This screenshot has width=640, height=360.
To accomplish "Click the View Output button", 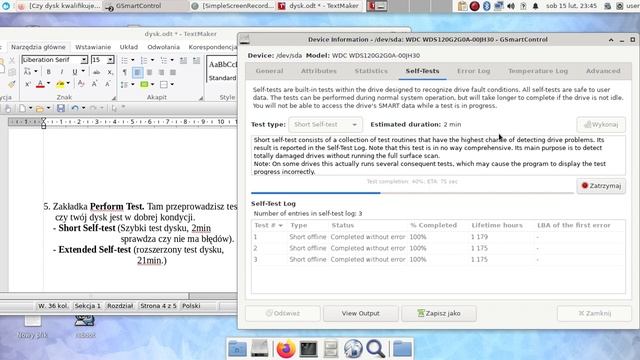I will coord(360,313).
